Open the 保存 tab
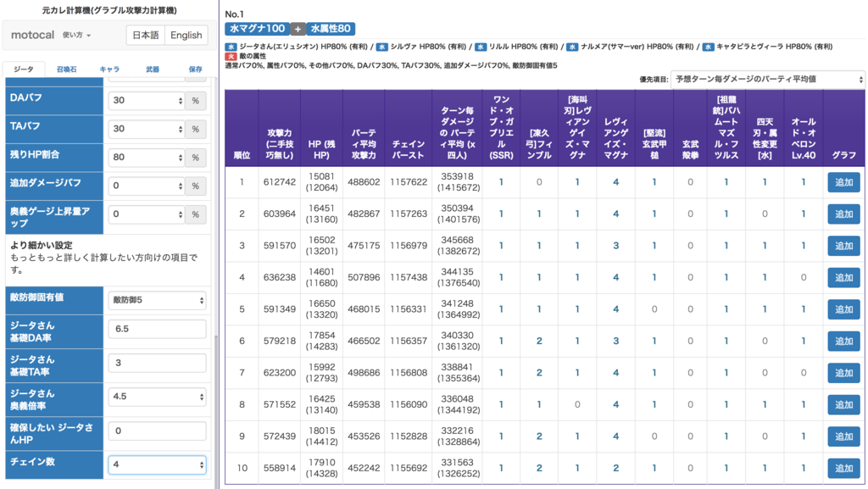868x489 pixels. [x=196, y=69]
